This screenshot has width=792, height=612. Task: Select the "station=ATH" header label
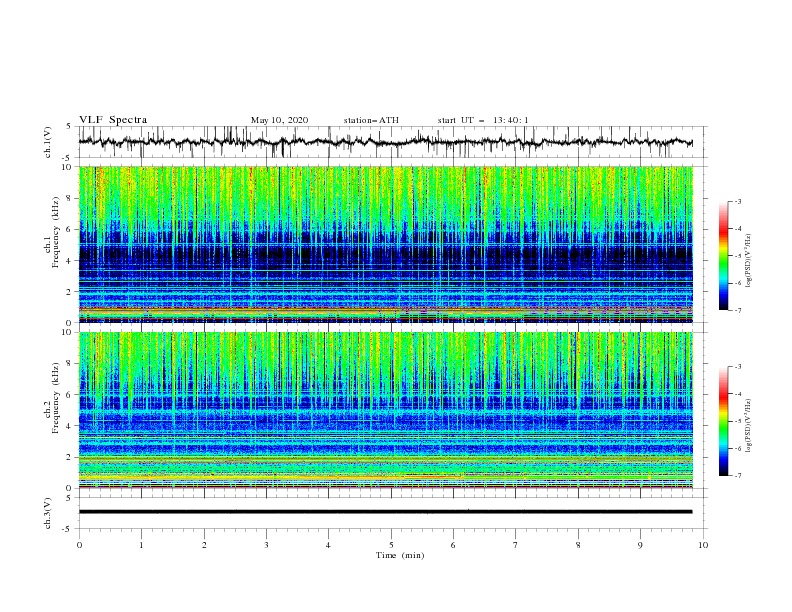(371, 120)
